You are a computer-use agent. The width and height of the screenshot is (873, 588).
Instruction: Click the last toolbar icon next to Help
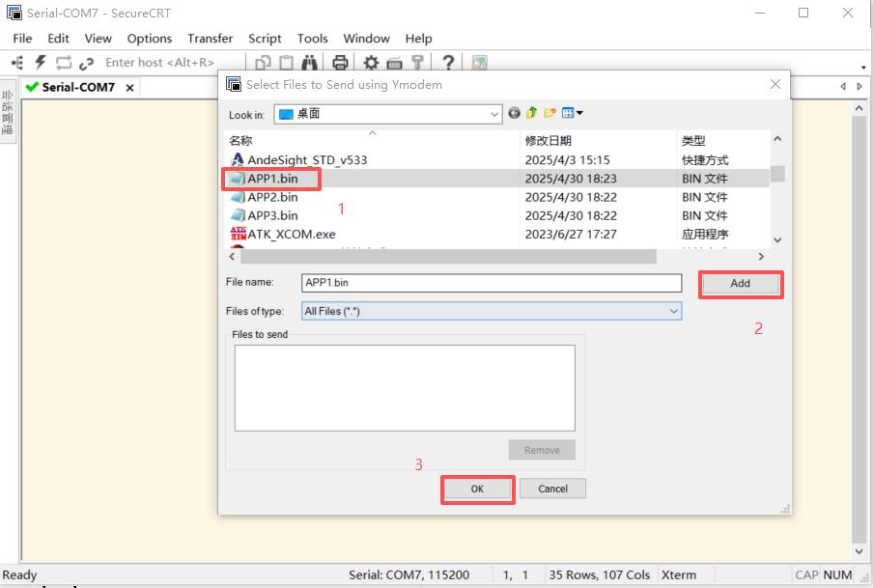point(479,63)
